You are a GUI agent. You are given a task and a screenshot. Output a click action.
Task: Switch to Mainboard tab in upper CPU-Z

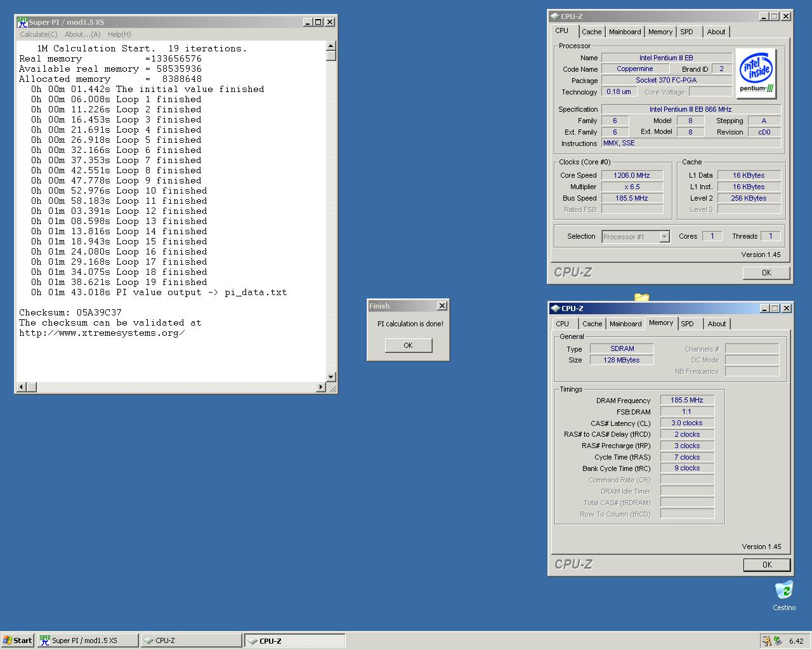(625, 32)
